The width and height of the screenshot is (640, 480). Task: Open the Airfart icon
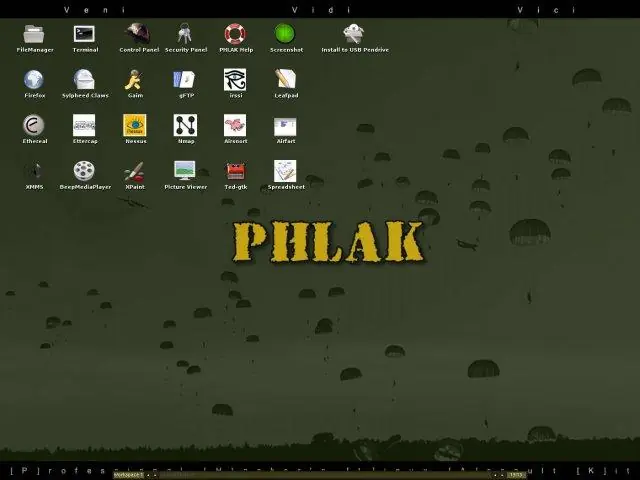(285, 127)
